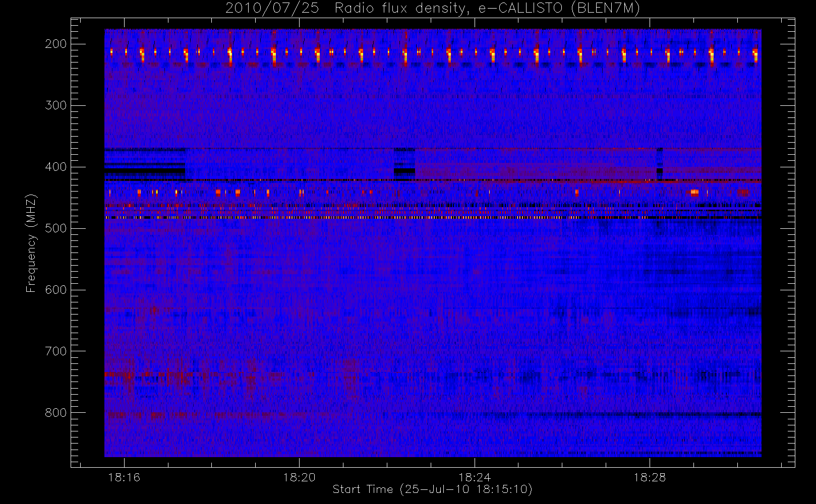Image resolution: width=816 pixels, height=504 pixels.
Task: Click the 'Frequency (MHz)' axis label
Action: 31,243
